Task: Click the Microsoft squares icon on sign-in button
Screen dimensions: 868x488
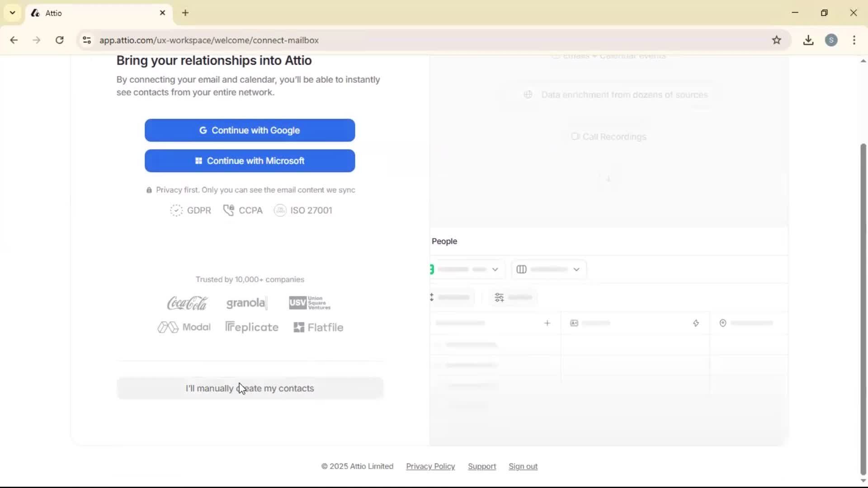Action: tap(199, 161)
